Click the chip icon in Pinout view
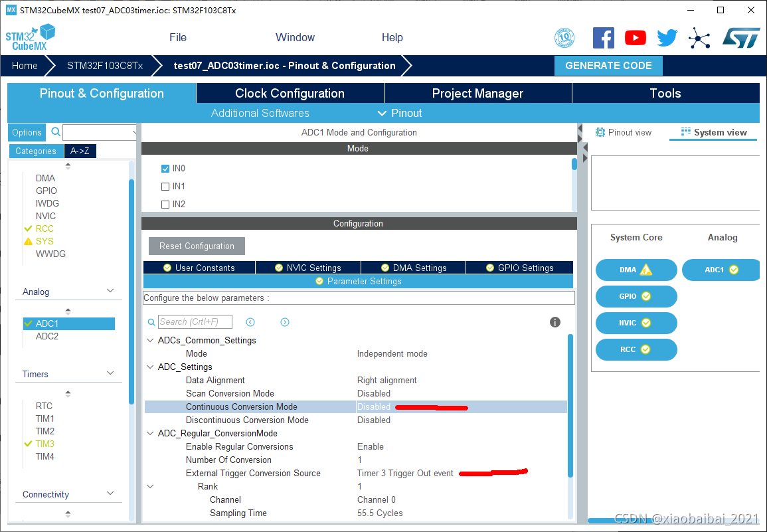 point(600,132)
